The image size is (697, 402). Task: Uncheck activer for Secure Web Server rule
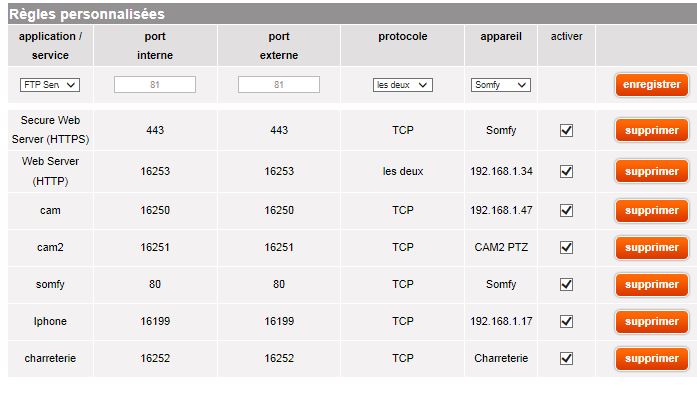tap(566, 130)
